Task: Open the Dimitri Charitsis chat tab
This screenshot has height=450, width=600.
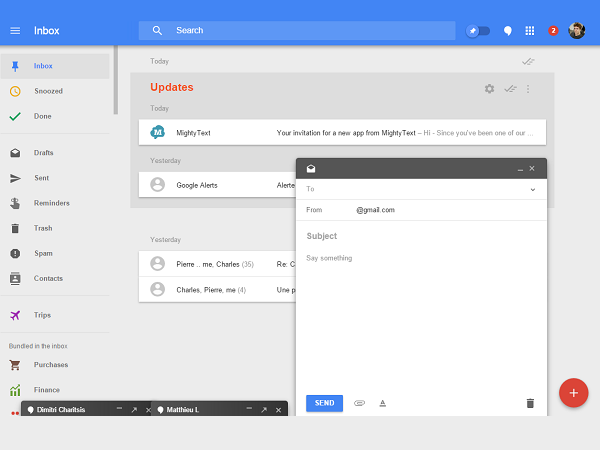Action: click(61, 410)
